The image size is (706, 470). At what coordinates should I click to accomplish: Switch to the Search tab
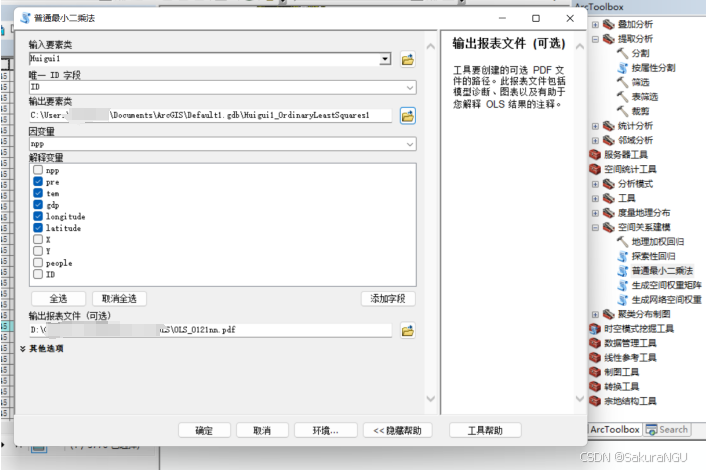point(667,429)
